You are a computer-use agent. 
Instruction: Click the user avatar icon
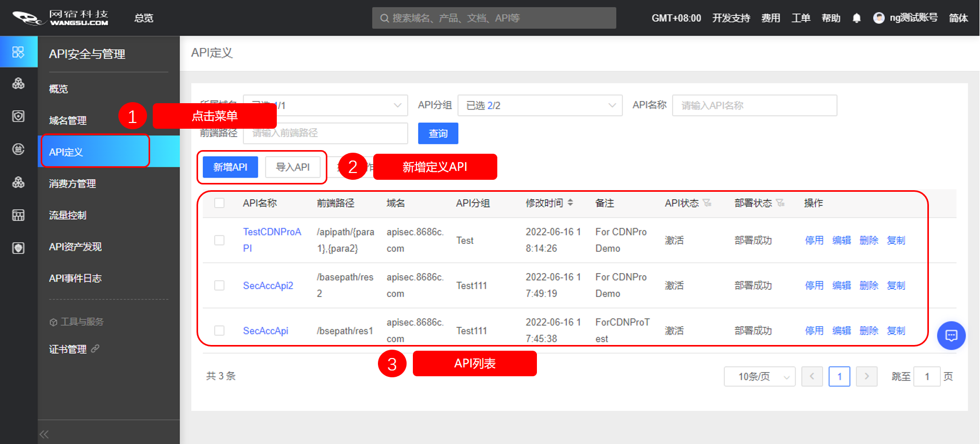pos(879,18)
